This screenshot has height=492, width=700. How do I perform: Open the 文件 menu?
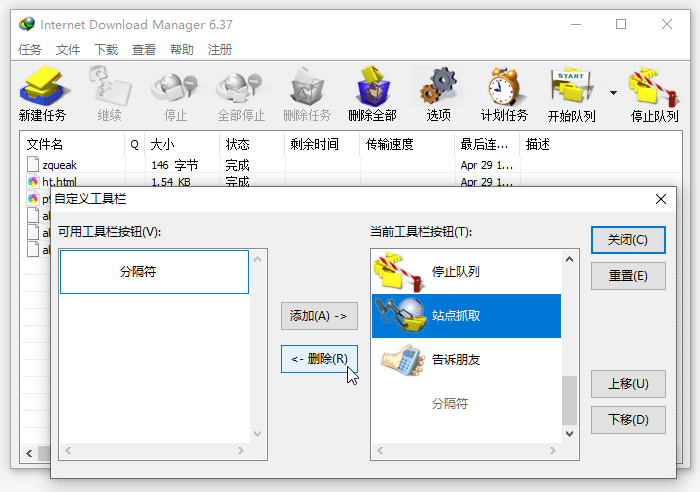coord(68,50)
